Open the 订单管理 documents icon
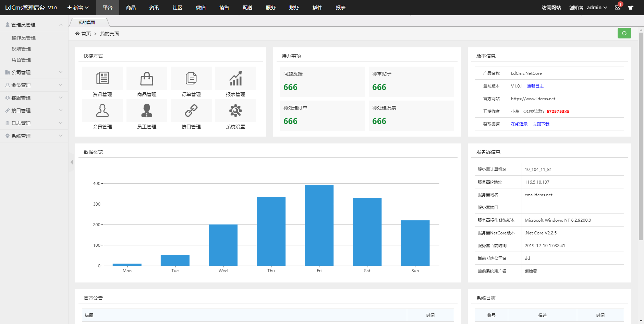Image resolution: width=644 pixels, height=324 pixels. point(191,78)
